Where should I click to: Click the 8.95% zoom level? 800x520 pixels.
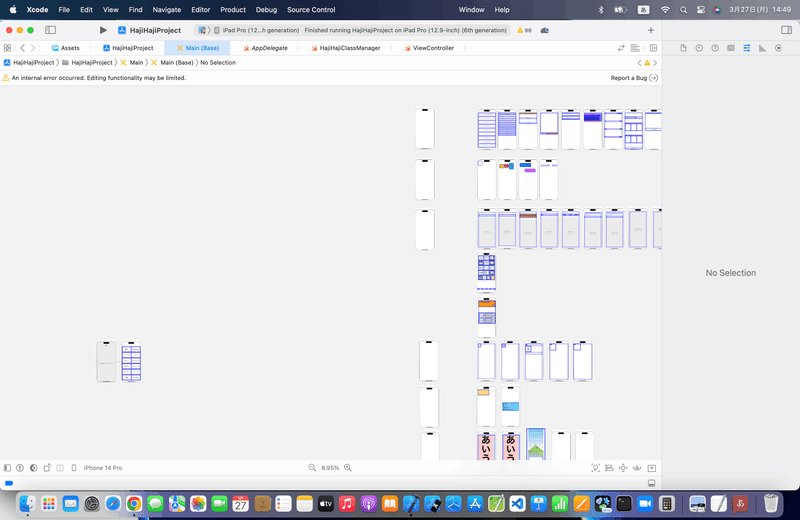[x=330, y=468]
